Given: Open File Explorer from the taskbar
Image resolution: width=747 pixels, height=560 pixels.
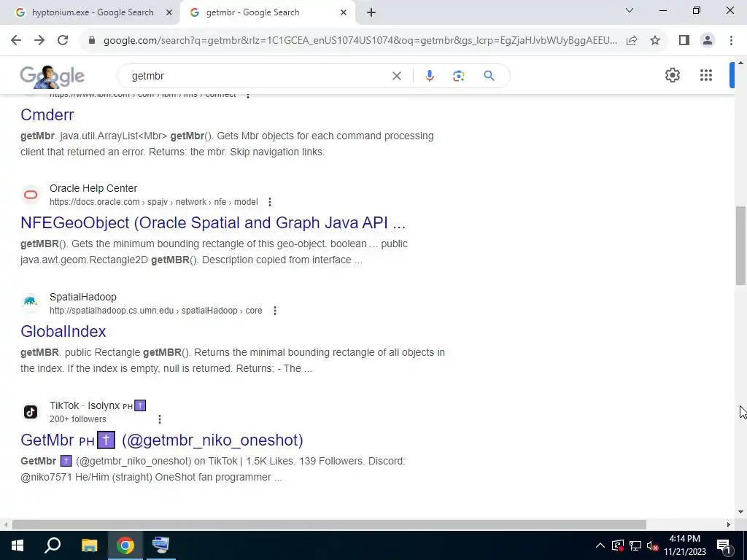Looking at the screenshot, I should [x=89, y=545].
